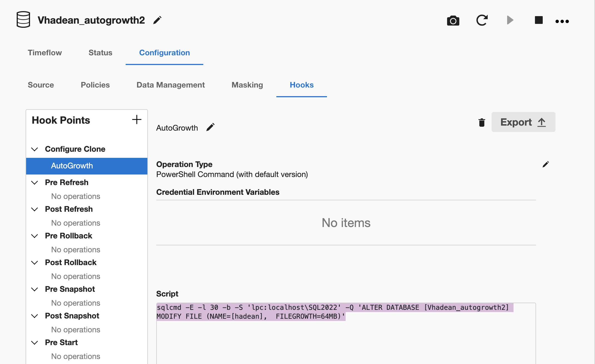
Task: Start the VDB with play icon
Action: coord(510,20)
